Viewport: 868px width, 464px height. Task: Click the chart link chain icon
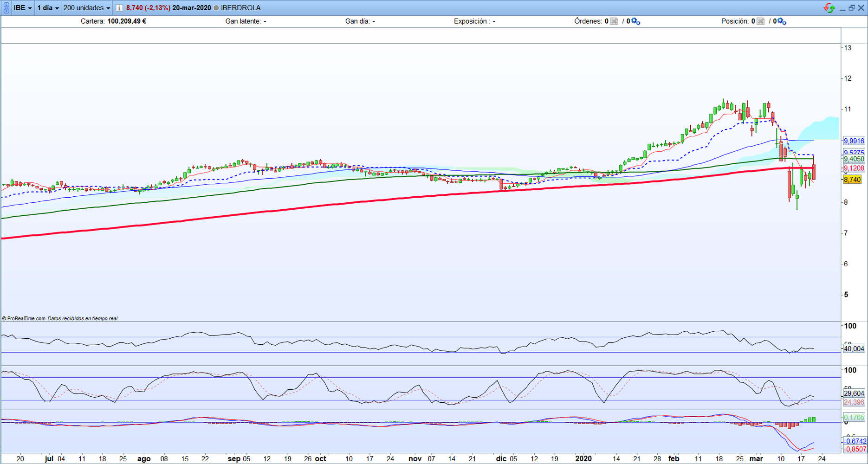[6, 8]
